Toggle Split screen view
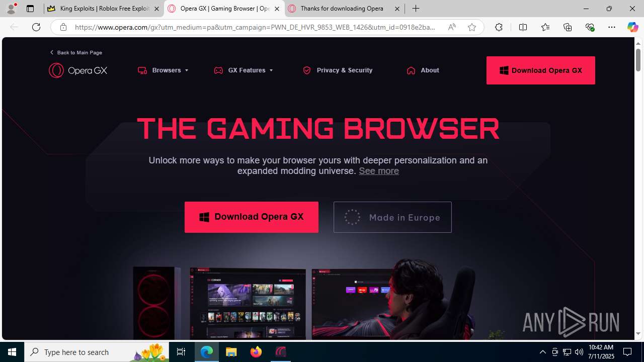This screenshot has width=644, height=362. [x=523, y=27]
